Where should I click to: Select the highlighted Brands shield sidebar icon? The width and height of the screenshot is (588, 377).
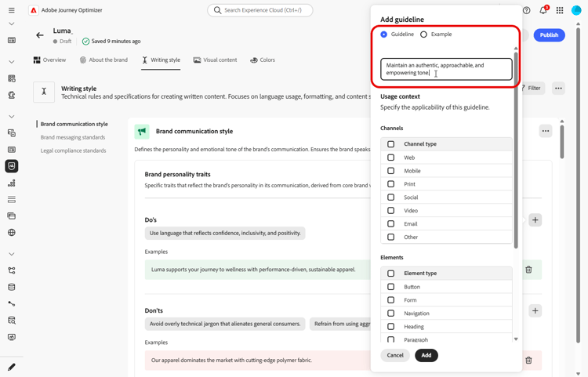coord(12,166)
